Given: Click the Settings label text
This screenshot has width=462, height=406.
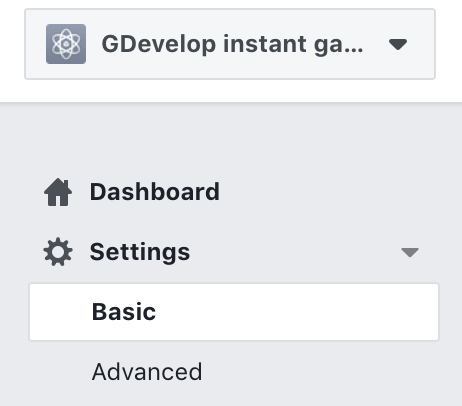Looking at the screenshot, I should pyautogui.click(x=140, y=252).
